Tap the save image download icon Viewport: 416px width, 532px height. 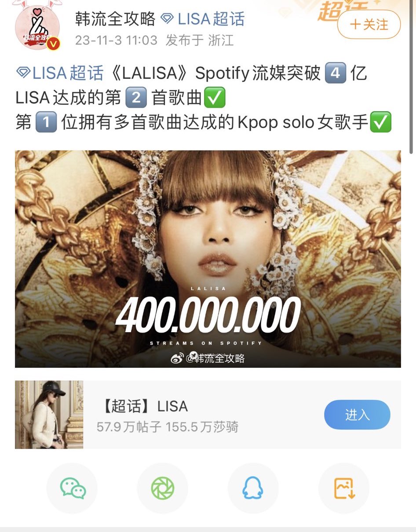point(344,488)
